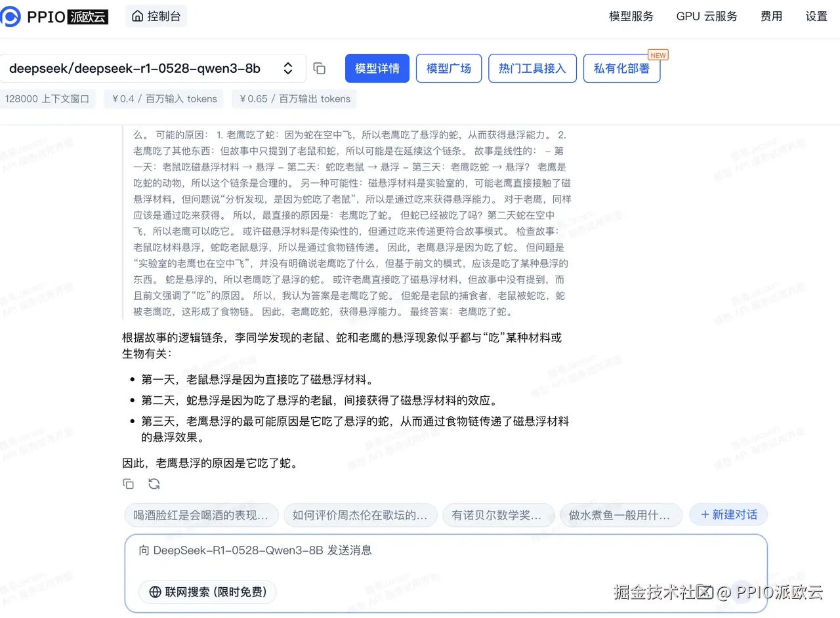Screen dimensions: 840x618
Task: Select suggestion 做水煮鱼一般用什…
Action: (621, 515)
